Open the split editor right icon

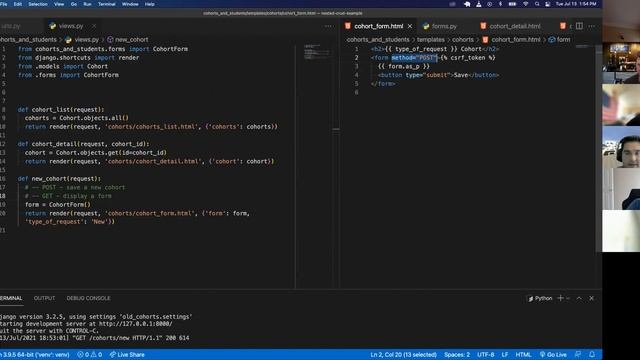[579, 26]
